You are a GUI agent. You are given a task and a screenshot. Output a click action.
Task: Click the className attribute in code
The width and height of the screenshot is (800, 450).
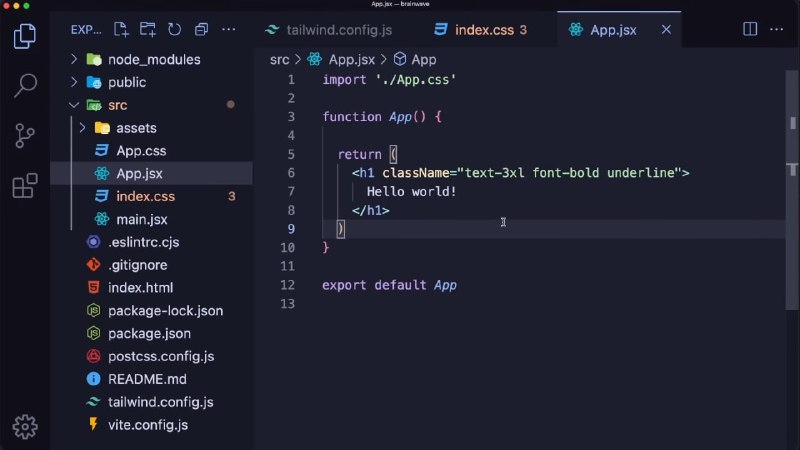[x=415, y=172]
